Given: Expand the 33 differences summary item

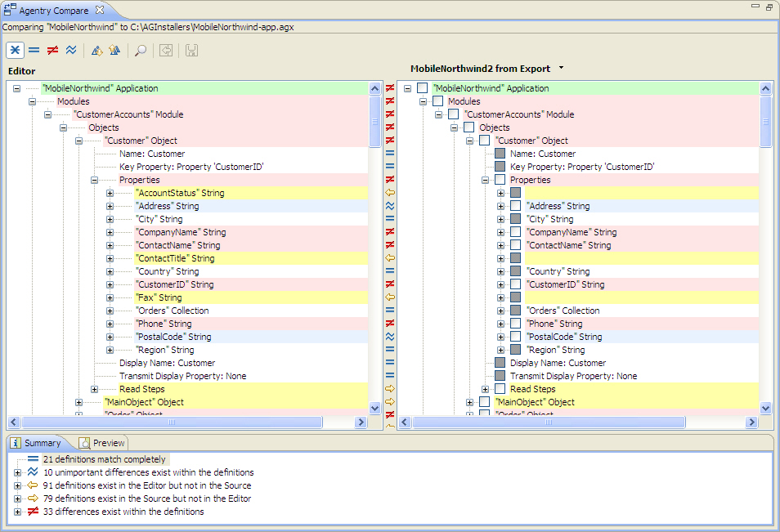Looking at the screenshot, I should point(17,512).
